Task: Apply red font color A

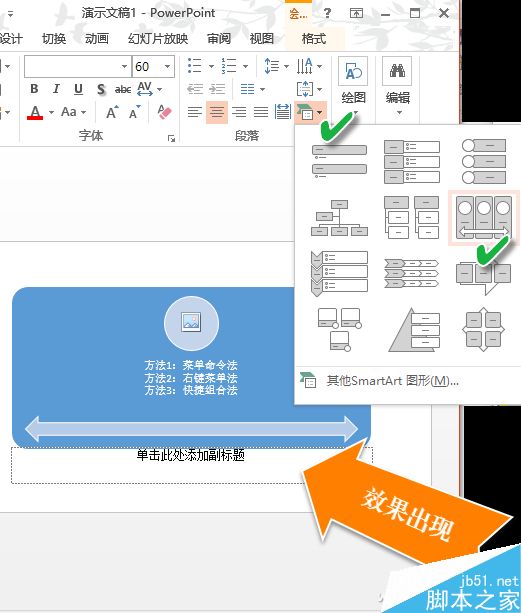Action: [x=35, y=113]
